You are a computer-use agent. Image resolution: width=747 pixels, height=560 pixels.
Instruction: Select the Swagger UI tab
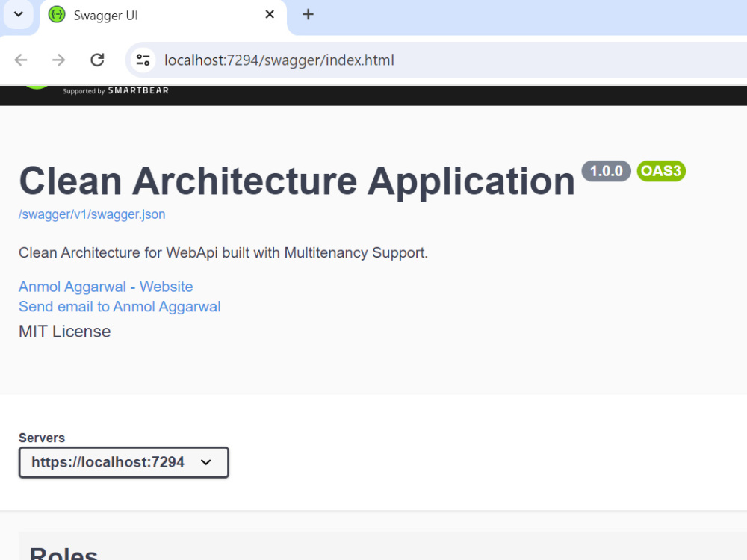163,15
